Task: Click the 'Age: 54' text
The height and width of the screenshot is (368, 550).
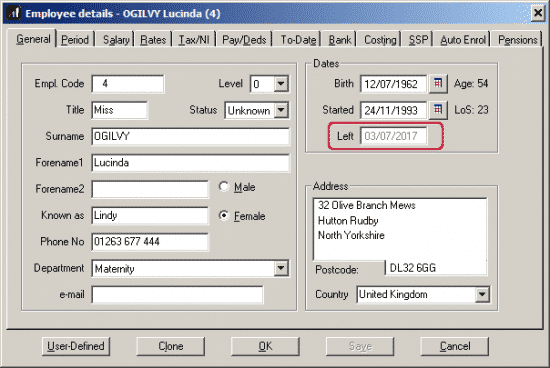Action: 471,83
